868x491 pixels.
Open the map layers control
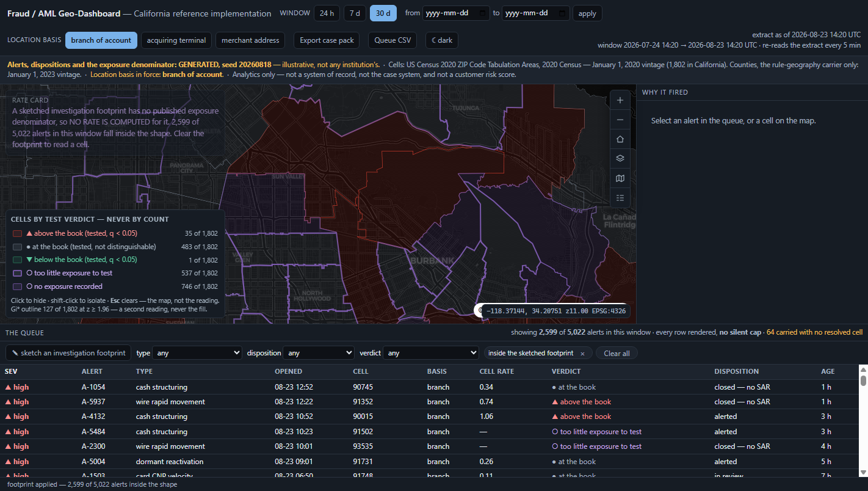[x=620, y=159]
